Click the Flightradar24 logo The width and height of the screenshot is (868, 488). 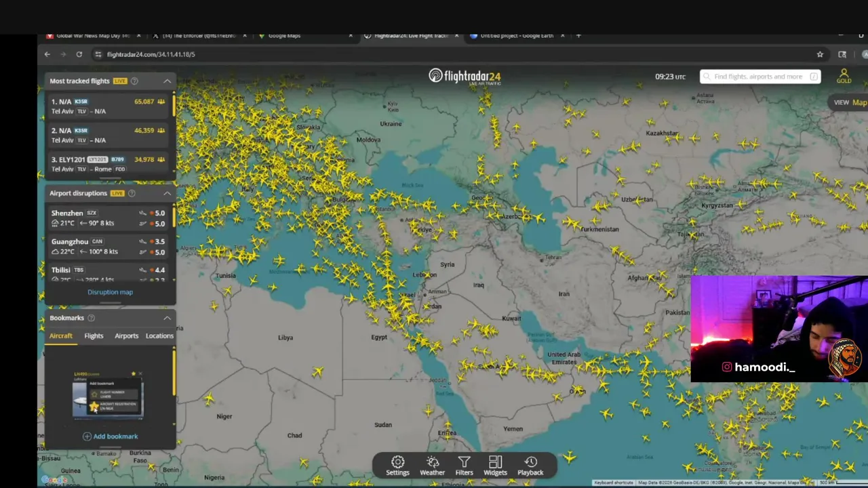[465, 76]
